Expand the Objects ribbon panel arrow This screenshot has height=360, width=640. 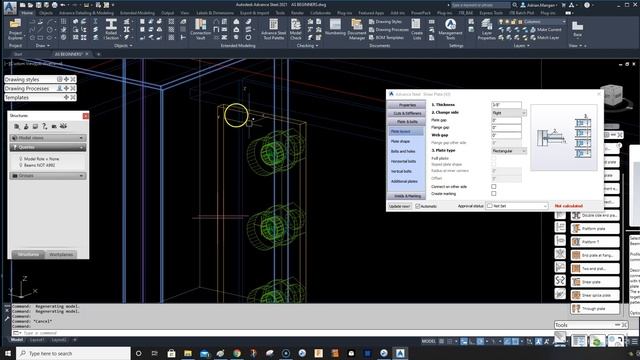tap(131, 46)
